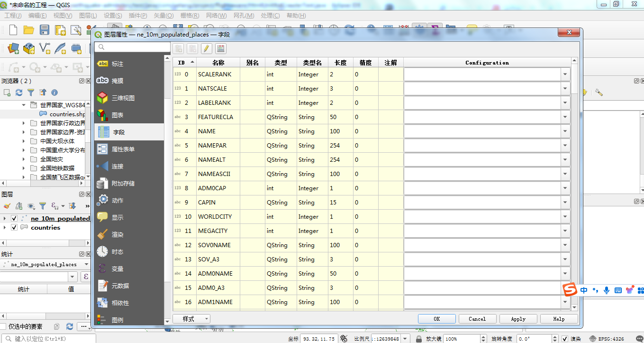This screenshot has width=644, height=343.
Task: Open 元数据 metadata section
Action: (129, 286)
